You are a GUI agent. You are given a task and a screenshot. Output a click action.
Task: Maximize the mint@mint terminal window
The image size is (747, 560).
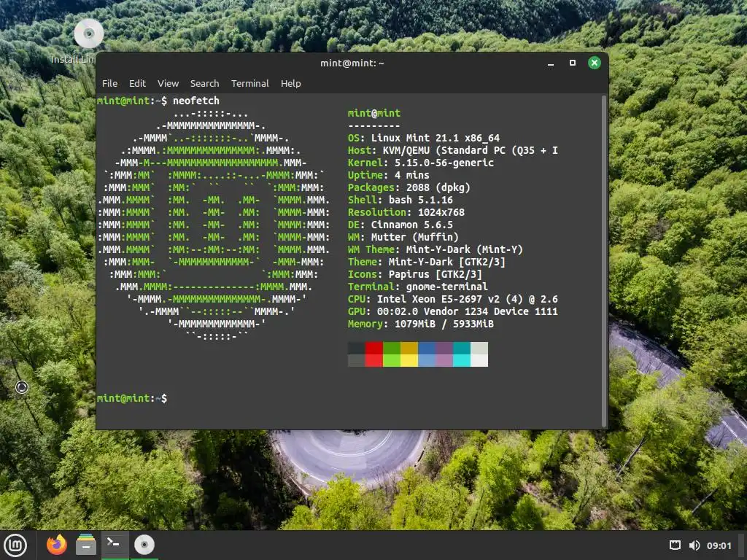click(573, 63)
